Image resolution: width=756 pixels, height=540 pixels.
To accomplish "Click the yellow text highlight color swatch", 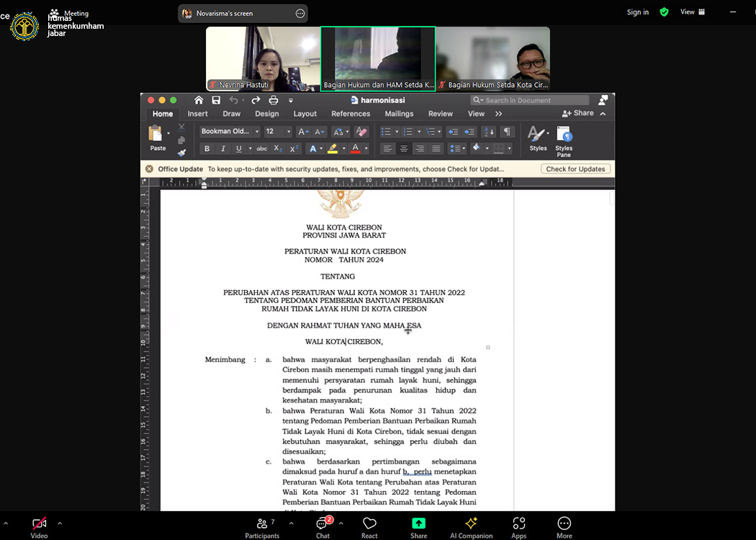I will point(332,149).
